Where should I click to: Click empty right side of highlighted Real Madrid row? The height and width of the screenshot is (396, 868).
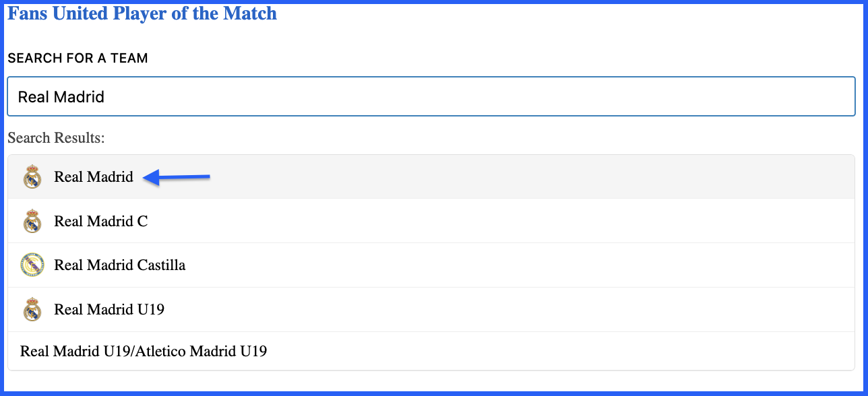[532, 177]
